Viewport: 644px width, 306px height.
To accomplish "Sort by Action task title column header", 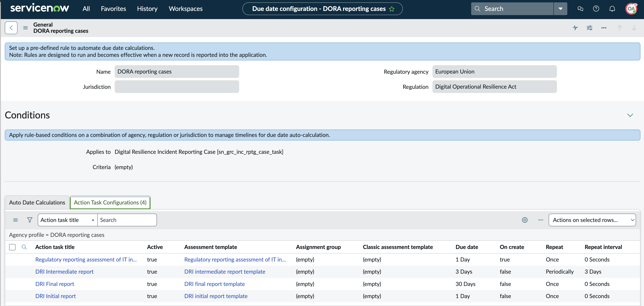I will 55,247.
